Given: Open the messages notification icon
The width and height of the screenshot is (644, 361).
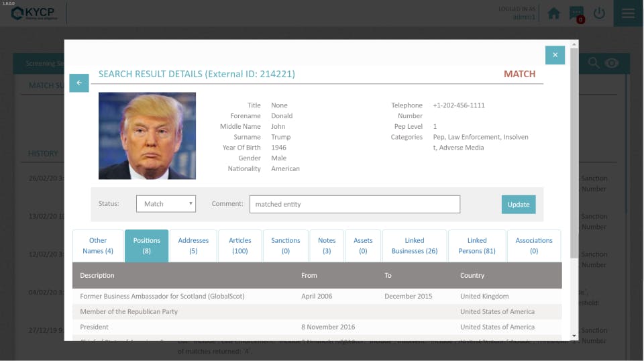Looking at the screenshot, I should (577, 14).
